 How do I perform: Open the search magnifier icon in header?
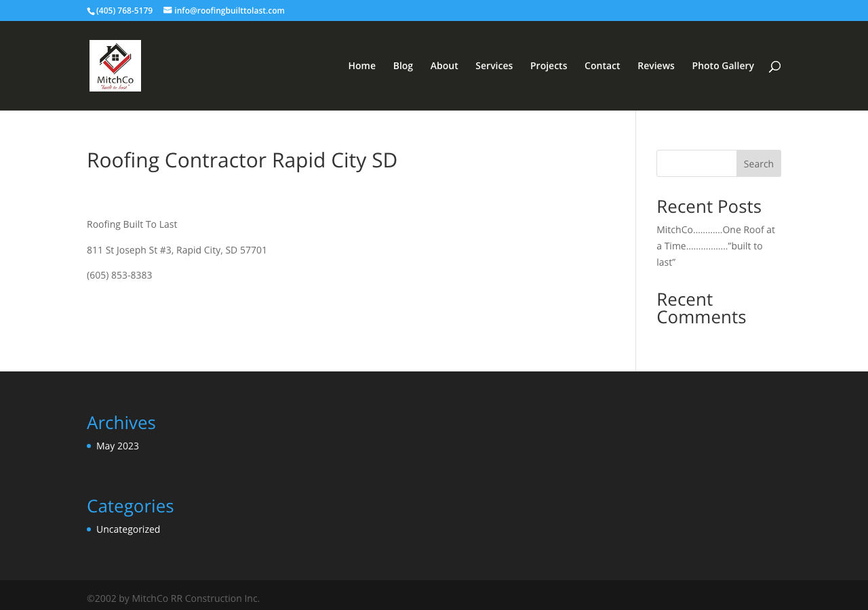(x=774, y=66)
